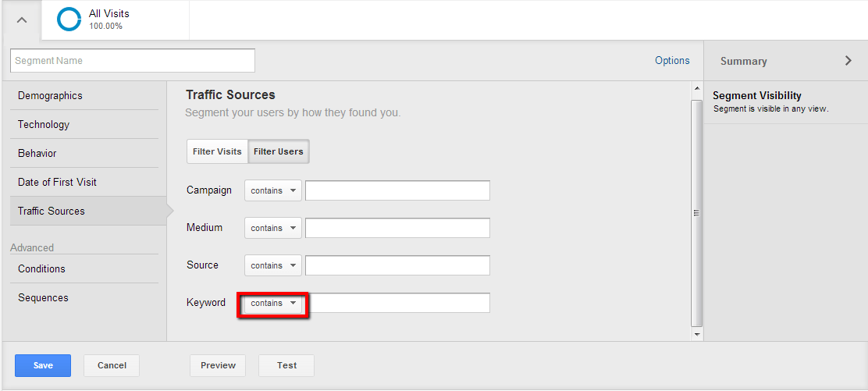Viewport: 868px width, 391px height.
Task: Open the Options link
Action: tap(672, 60)
